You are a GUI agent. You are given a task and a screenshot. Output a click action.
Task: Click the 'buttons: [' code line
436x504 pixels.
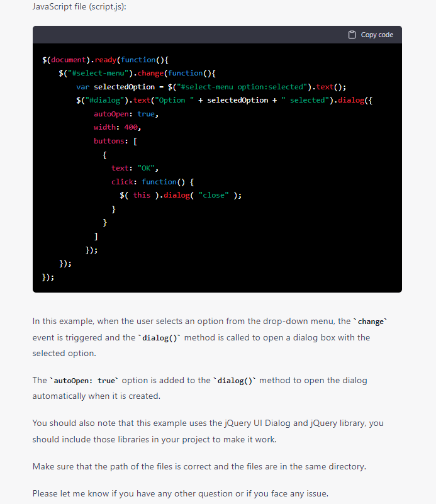pos(115,141)
